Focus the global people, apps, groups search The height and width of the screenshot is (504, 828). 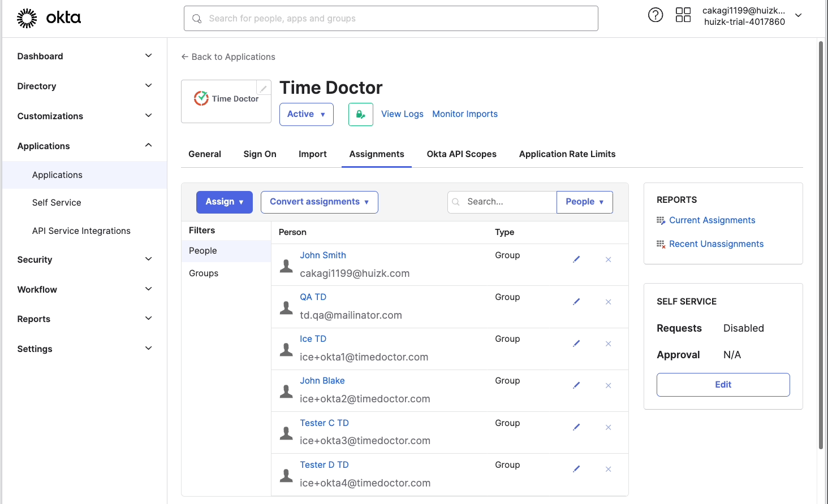coord(391,19)
